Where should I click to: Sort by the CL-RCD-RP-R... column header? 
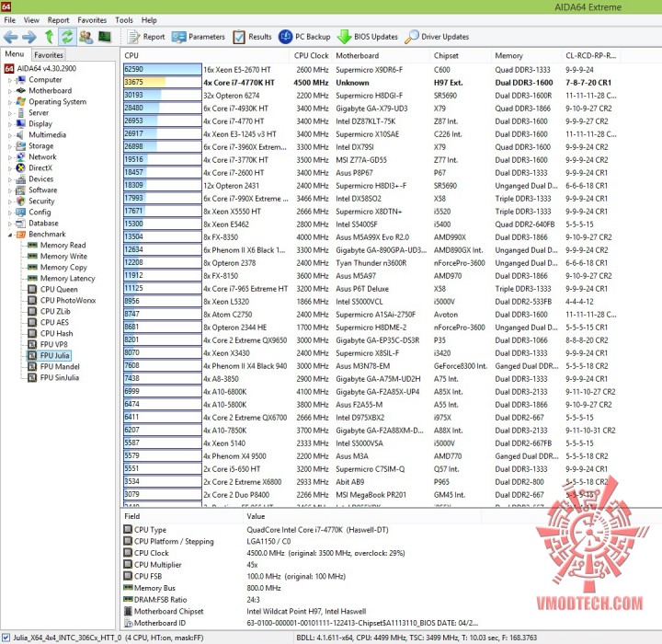click(590, 55)
